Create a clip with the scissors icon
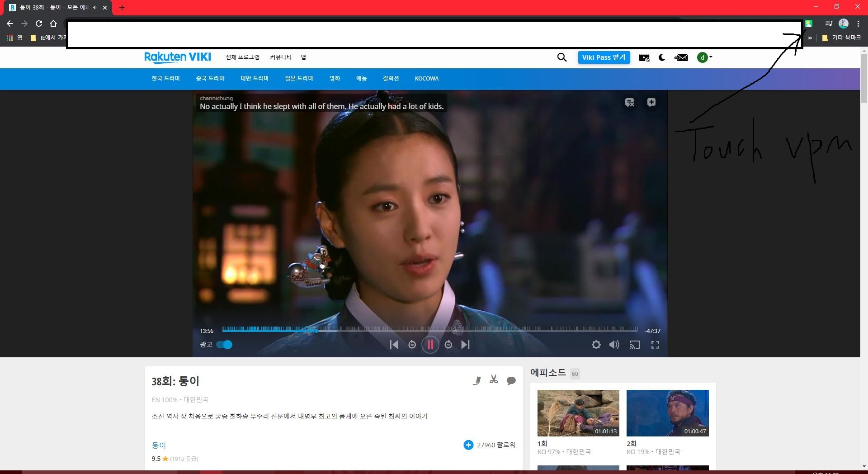The image size is (868, 474). (494, 379)
